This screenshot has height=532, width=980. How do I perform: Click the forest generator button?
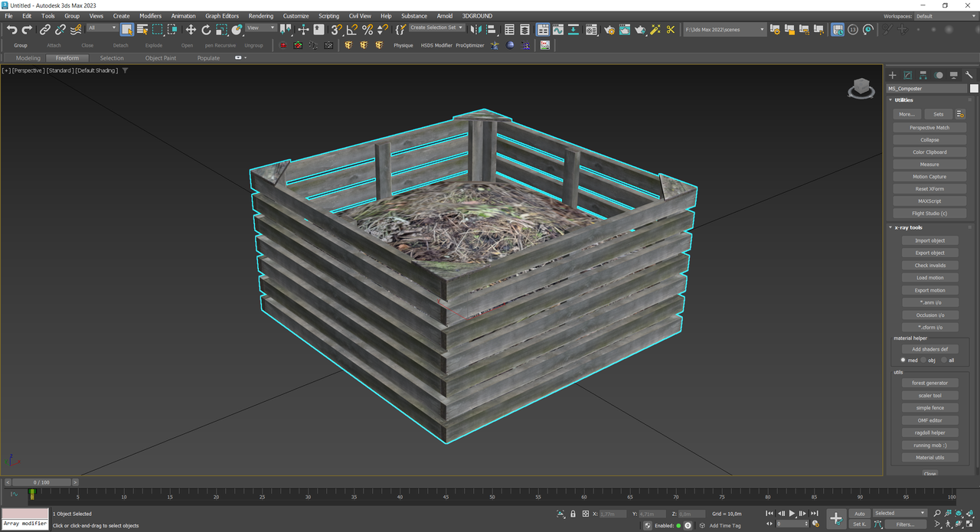929,383
